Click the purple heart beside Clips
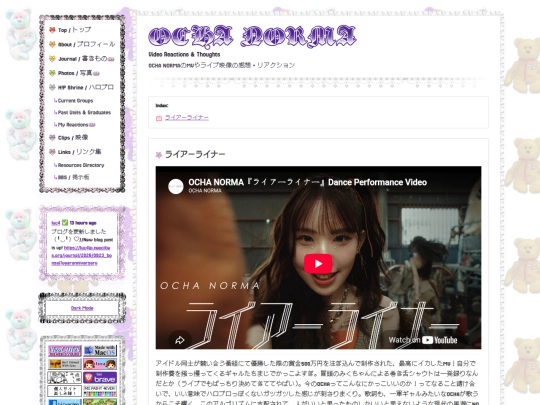540x405 pixels. click(52, 138)
